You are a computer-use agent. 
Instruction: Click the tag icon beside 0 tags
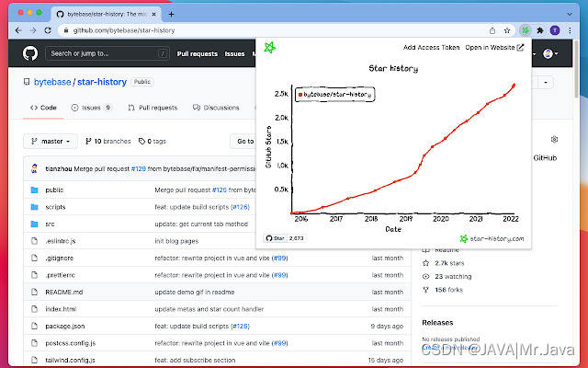[141, 141]
